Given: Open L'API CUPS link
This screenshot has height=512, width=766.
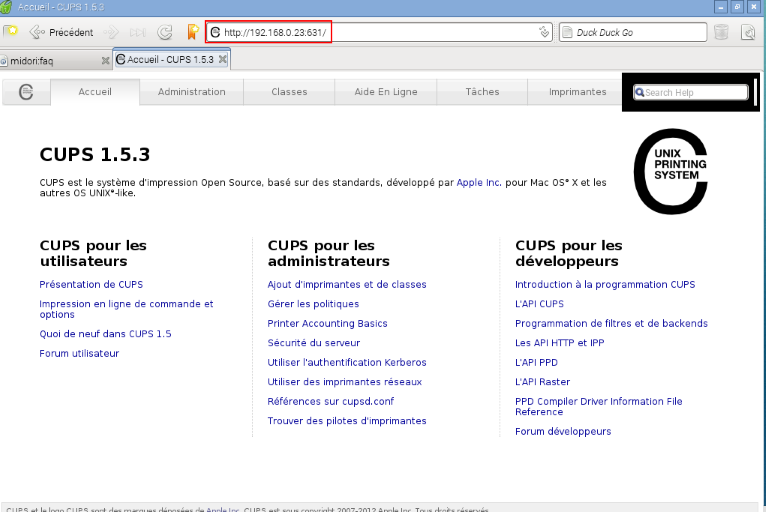Looking at the screenshot, I should 539,304.
